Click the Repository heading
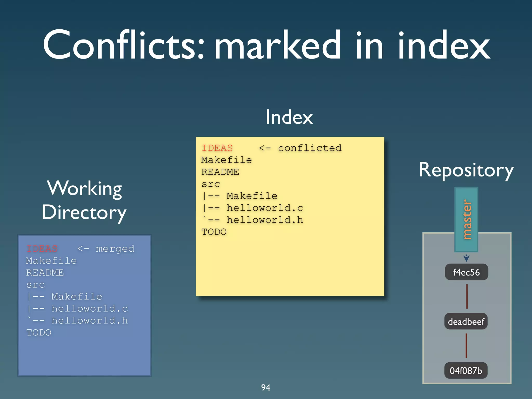The height and width of the screenshot is (399, 532). coord(466,170)
